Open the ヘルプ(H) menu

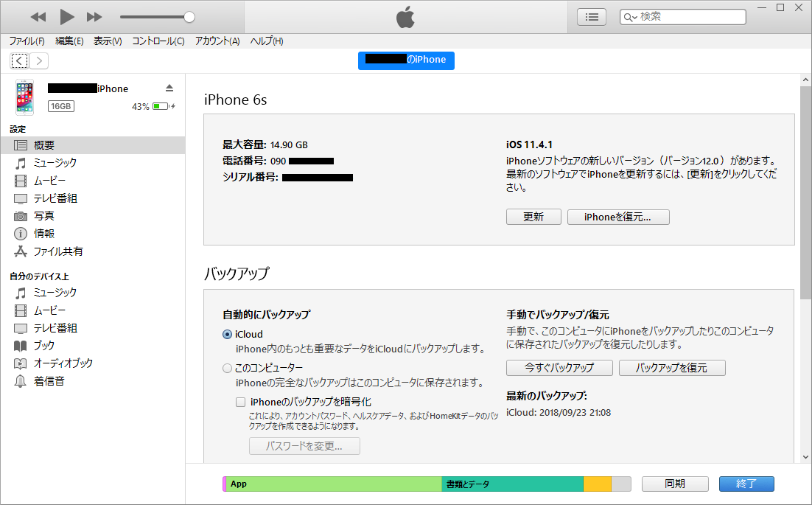(267, 41)
